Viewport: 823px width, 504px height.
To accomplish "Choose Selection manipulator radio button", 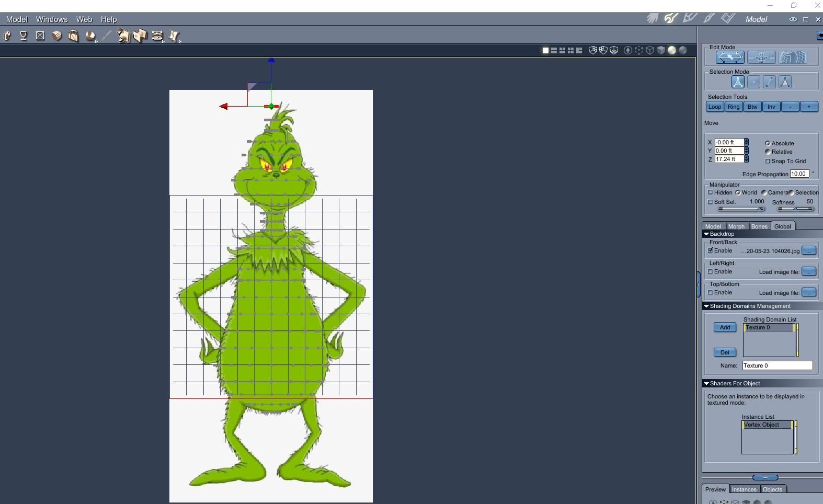I will pyautogui.click(x=791, y=192).
